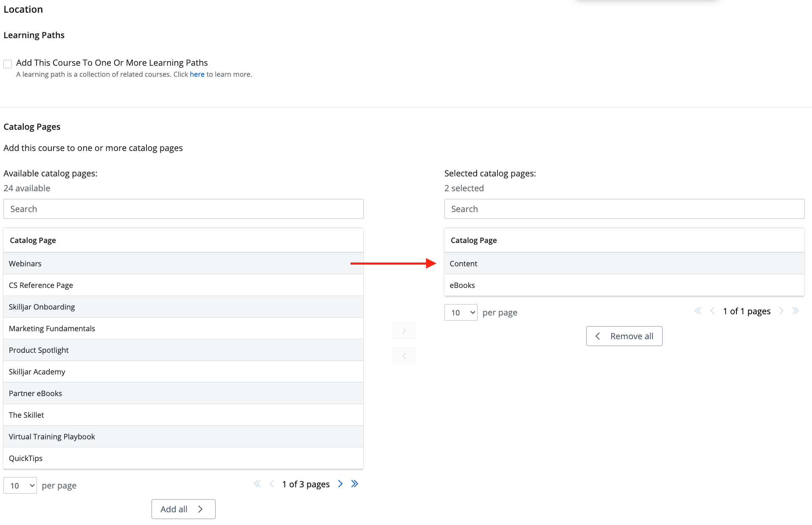Open per page dropdown under available catalog pages
The height and width of the screenshot is (525, 812).
point(20,486)
